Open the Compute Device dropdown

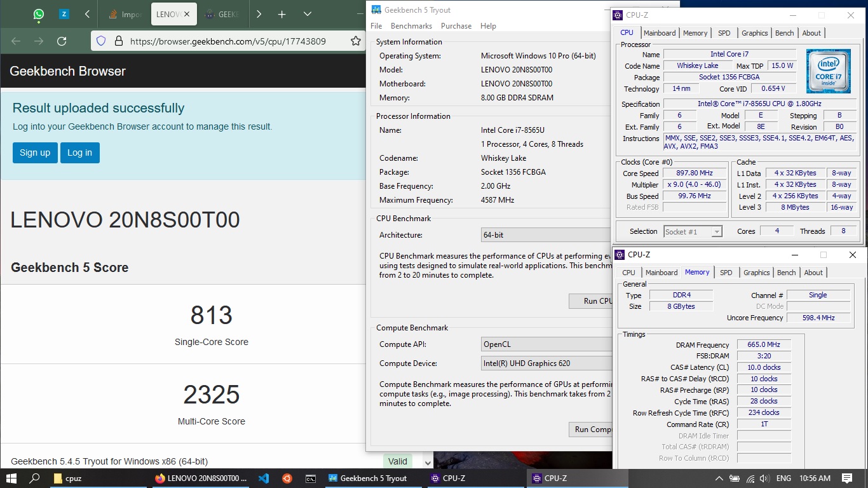pos(546,363)
